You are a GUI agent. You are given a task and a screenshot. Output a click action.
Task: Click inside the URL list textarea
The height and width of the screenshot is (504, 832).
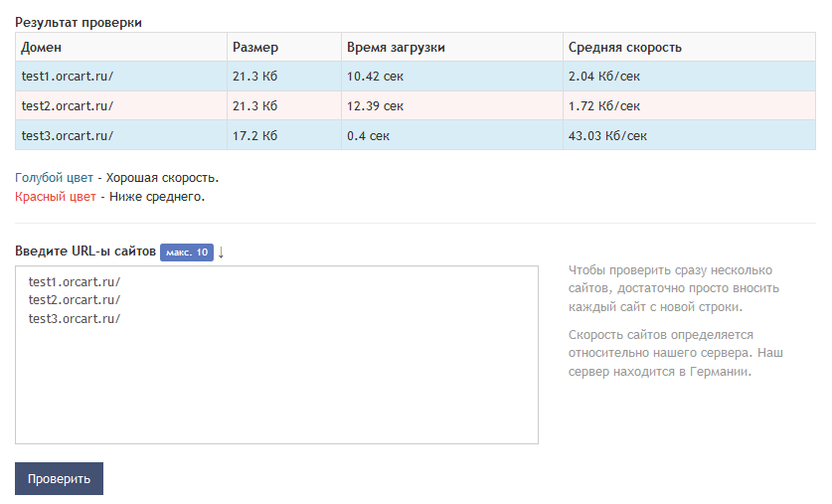(x=276, y=355)
